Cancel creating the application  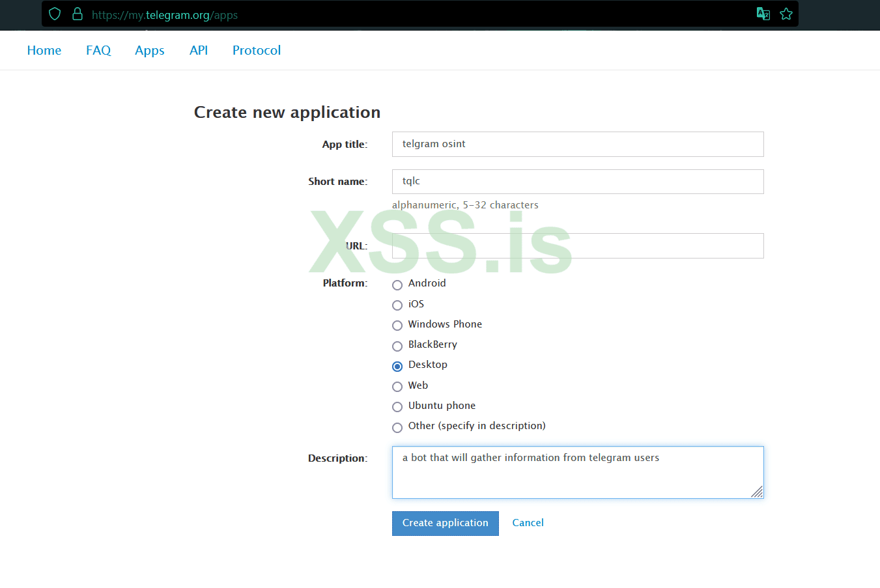(528, 523)
